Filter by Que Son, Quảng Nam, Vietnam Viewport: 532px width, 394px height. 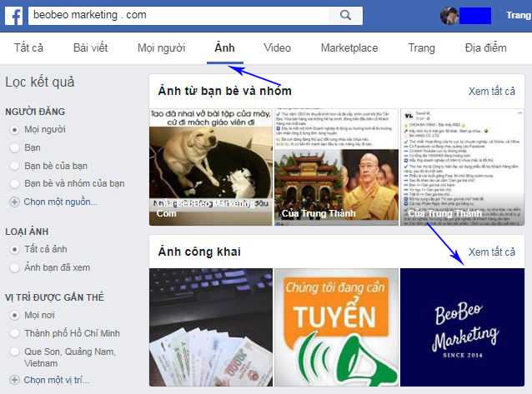click(x=14, y=352)
